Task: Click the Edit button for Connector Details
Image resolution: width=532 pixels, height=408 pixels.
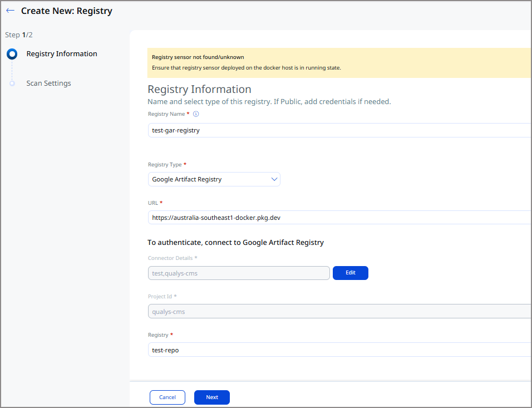Action: coord(351,273)
